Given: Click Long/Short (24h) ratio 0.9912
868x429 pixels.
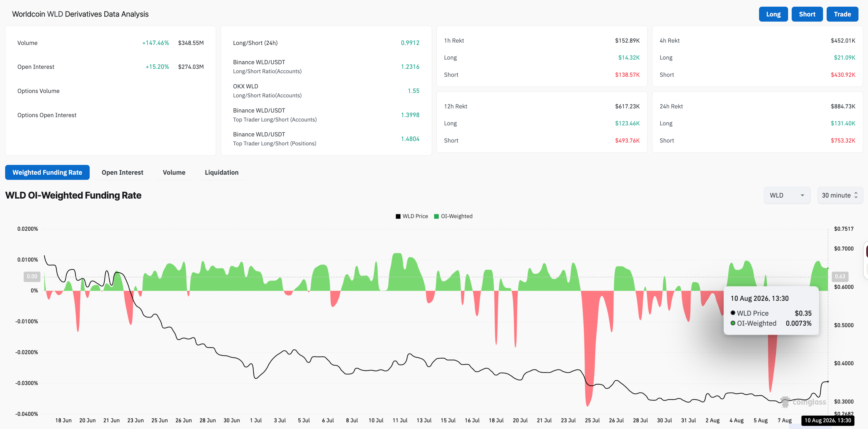Looking at the screenshot, I should 410,43.
